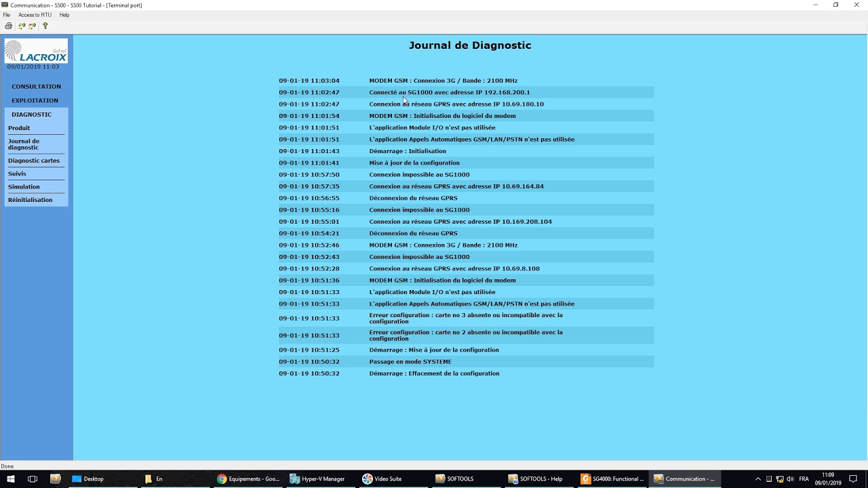Click 'Démarrage : Initialisation' log entry
Viewport: 868px width, 488px height.
click(408, 151)
